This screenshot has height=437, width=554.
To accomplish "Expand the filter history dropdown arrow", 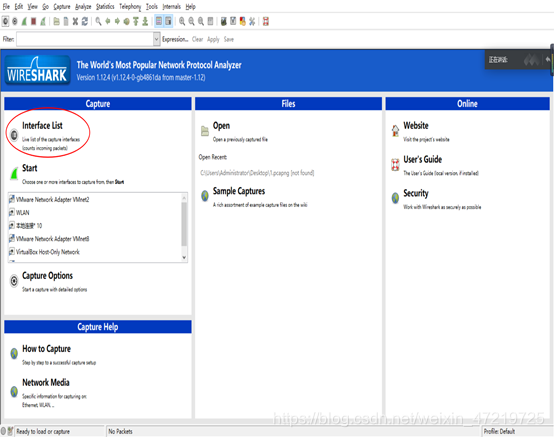I will 157,39.
